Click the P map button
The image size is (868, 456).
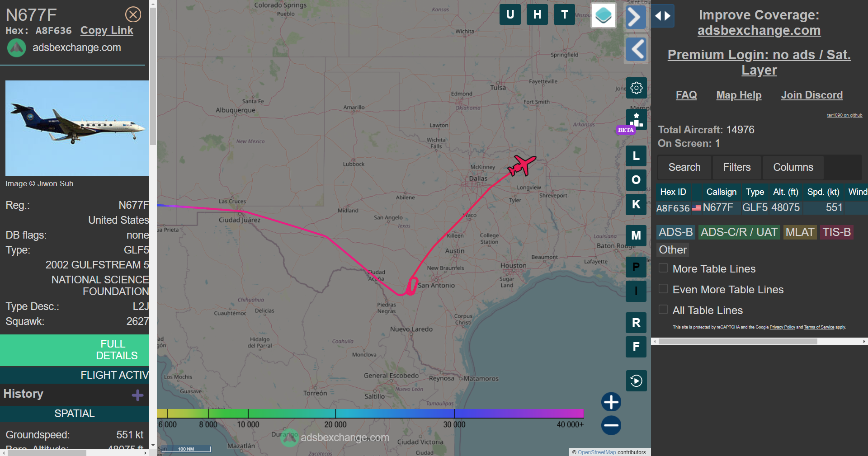coord(636,267)
